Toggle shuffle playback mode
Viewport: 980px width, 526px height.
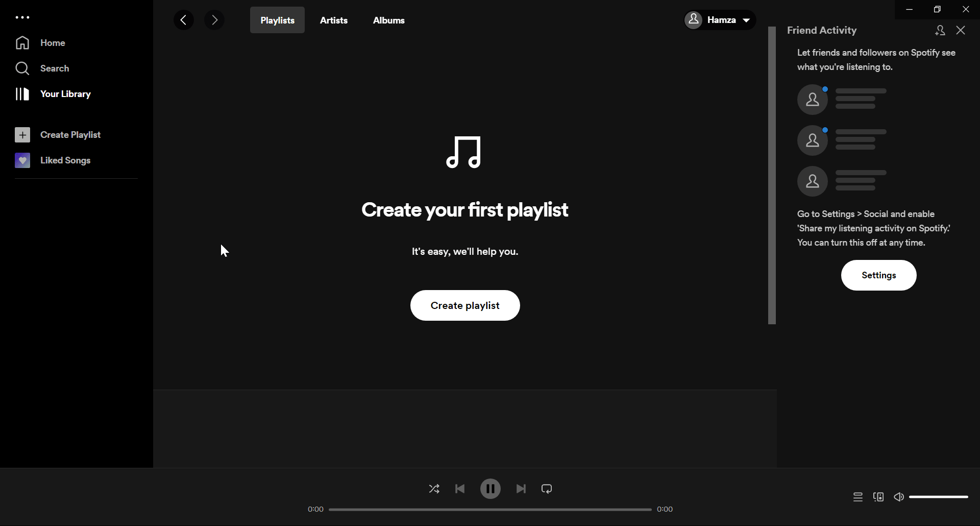click(434, 489)
